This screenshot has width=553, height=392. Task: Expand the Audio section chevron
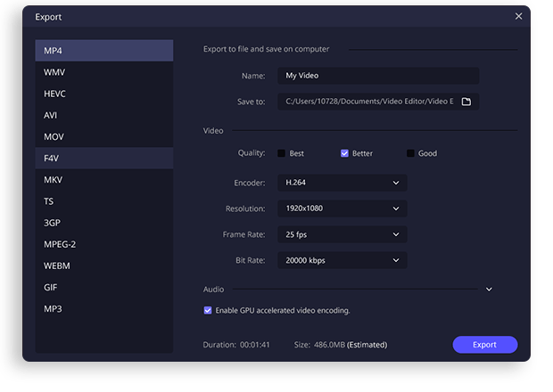click(x=489, y=290)
